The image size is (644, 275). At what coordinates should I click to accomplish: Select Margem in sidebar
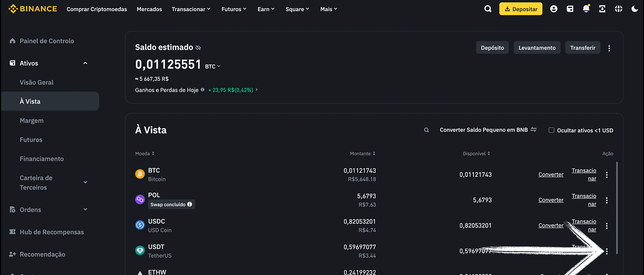pos(32,120)
